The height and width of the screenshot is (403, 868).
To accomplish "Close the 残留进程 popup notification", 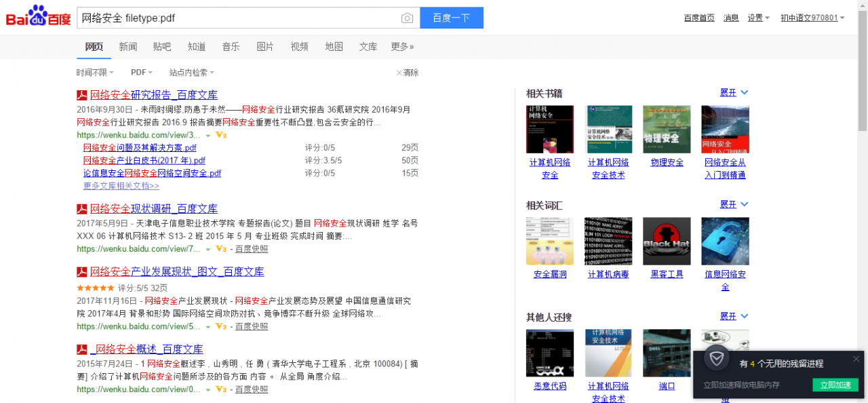I will (x=856, y=359).
